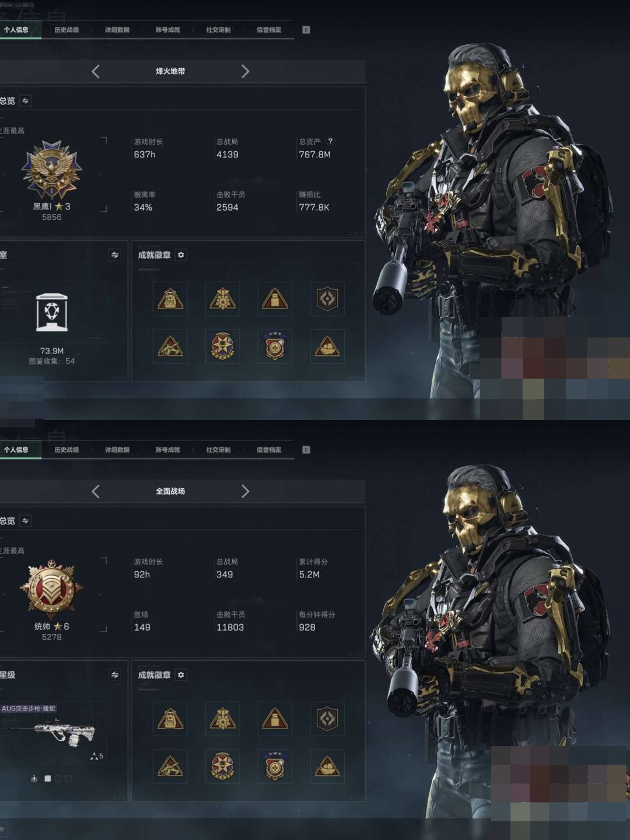Open the 历史战绩 tab in top screenshot

tap(66, 30)
